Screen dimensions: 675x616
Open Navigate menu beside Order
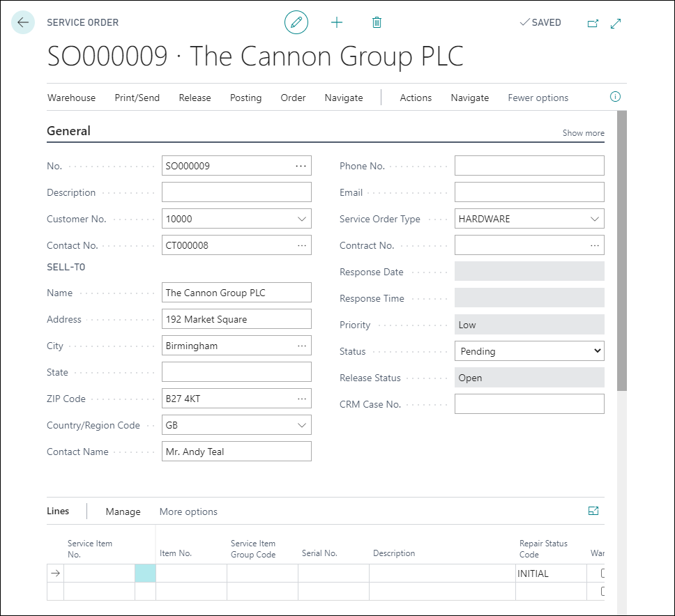click(x=344, y=98)
